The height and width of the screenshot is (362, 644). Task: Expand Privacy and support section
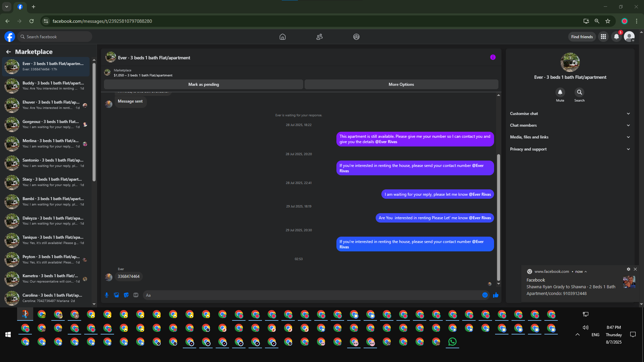coord(570,149)
